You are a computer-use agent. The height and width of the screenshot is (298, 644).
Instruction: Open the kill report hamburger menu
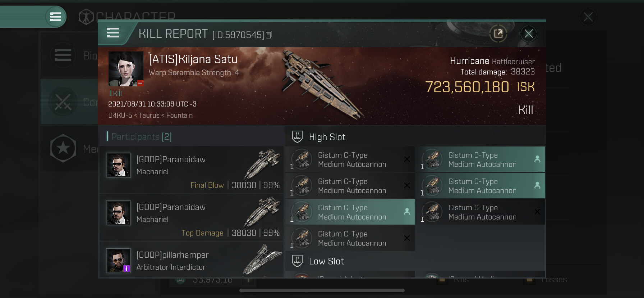coord(113,33)
